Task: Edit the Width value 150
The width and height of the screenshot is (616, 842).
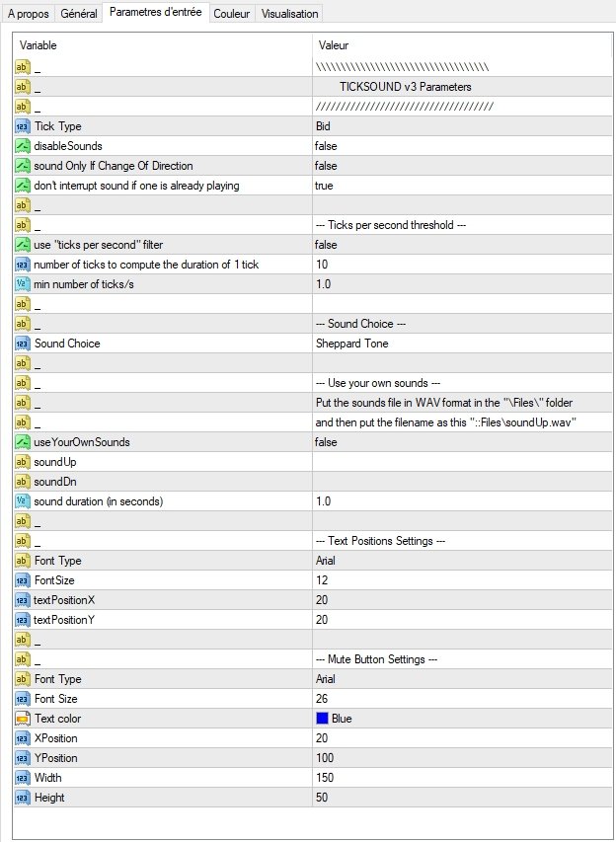Action: pyautogui.click(x=462, y=778)
